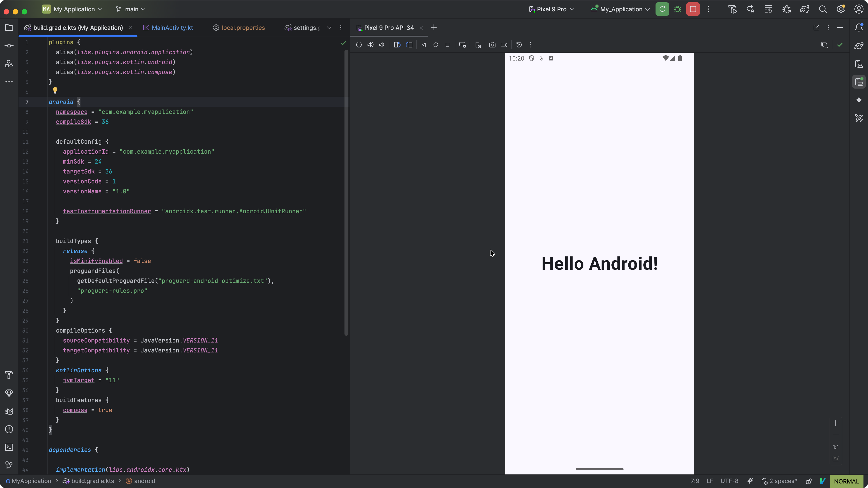Click the editor vertical scrollbar
The height and width of the screenshot is (488, 868).
346,192
